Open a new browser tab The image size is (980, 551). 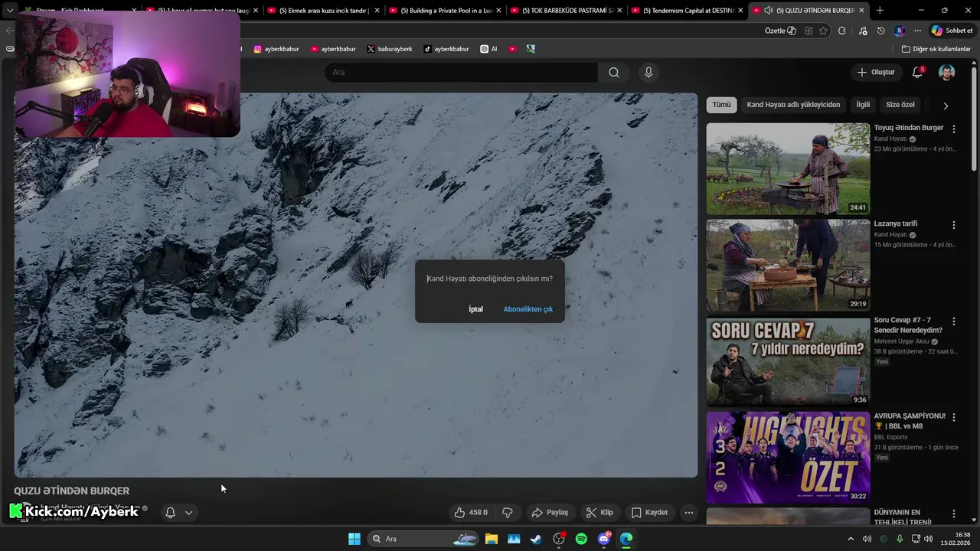tap(880, 11)
